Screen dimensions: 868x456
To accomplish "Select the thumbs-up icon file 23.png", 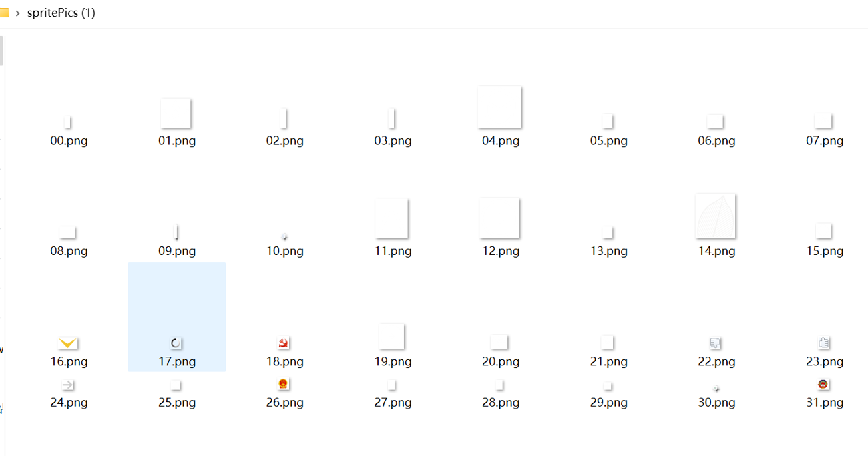I will click(824, 343).
